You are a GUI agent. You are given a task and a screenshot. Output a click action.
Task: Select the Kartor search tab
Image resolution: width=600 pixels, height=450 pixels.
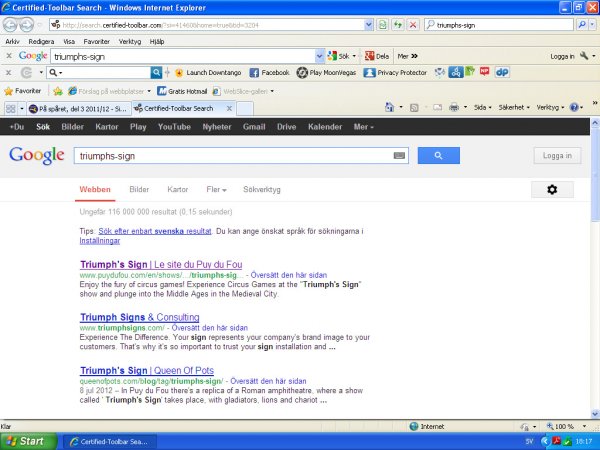coord(178,189)
